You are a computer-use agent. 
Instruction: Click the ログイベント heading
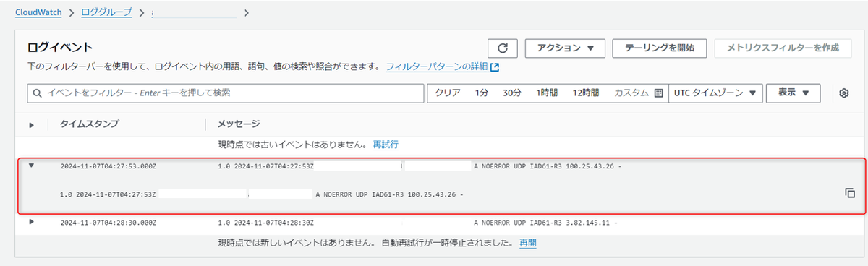(60, 48)
